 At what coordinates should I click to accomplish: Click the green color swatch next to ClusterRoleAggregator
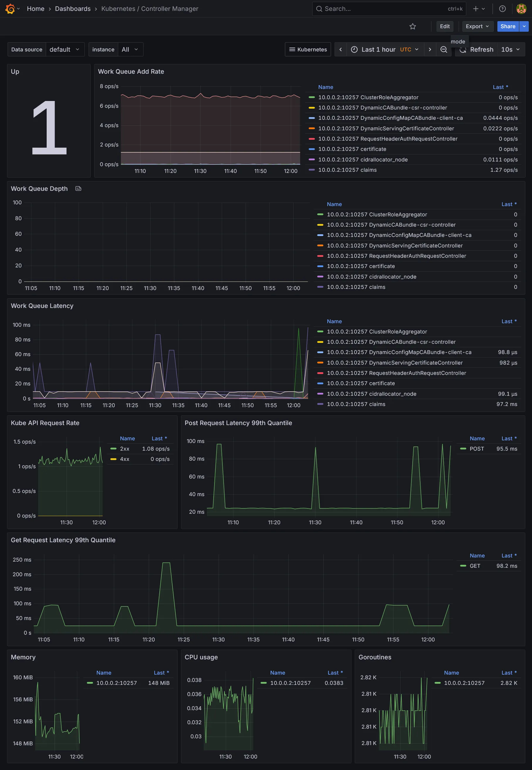[x=312, y=97]
